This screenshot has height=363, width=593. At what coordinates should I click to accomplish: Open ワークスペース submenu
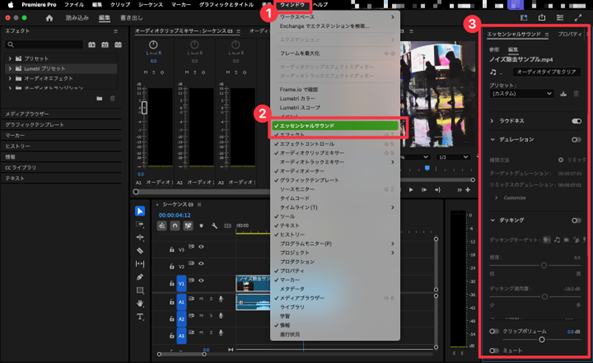(x=335, y=17)
